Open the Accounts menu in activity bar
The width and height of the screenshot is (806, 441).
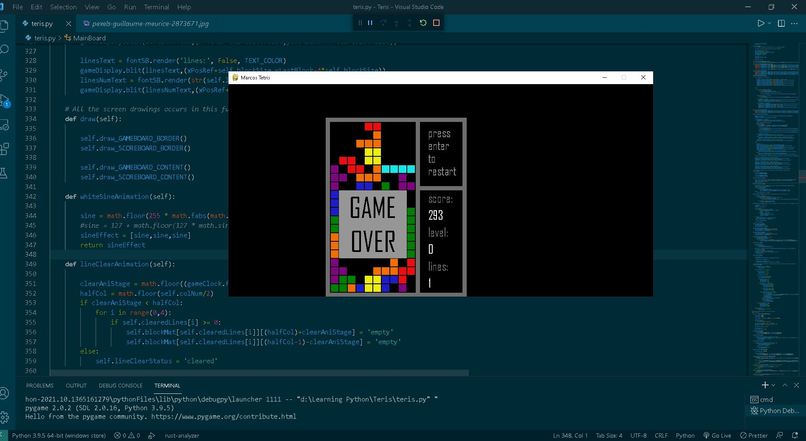click(4, 394)
